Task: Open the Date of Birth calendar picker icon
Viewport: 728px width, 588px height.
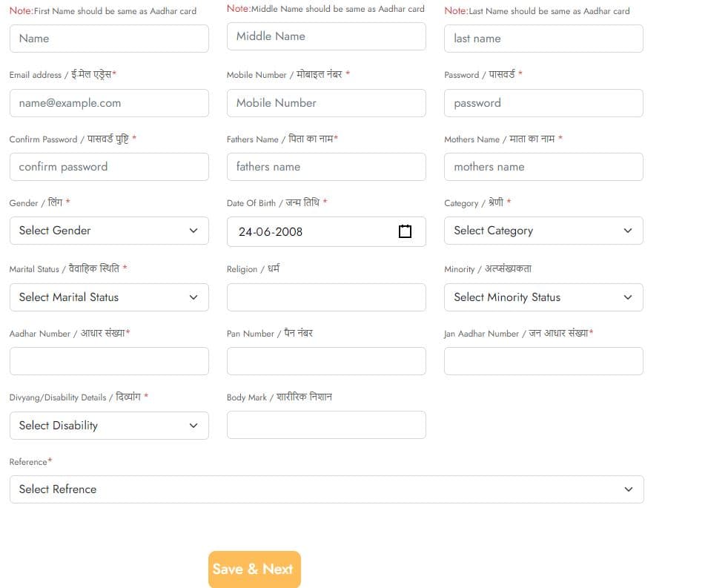Action: point(405,231)
